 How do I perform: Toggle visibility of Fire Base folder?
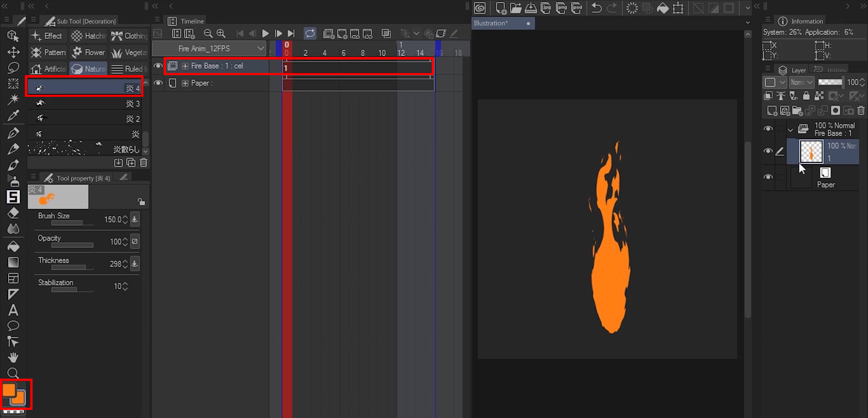click(x=768, y=129)
